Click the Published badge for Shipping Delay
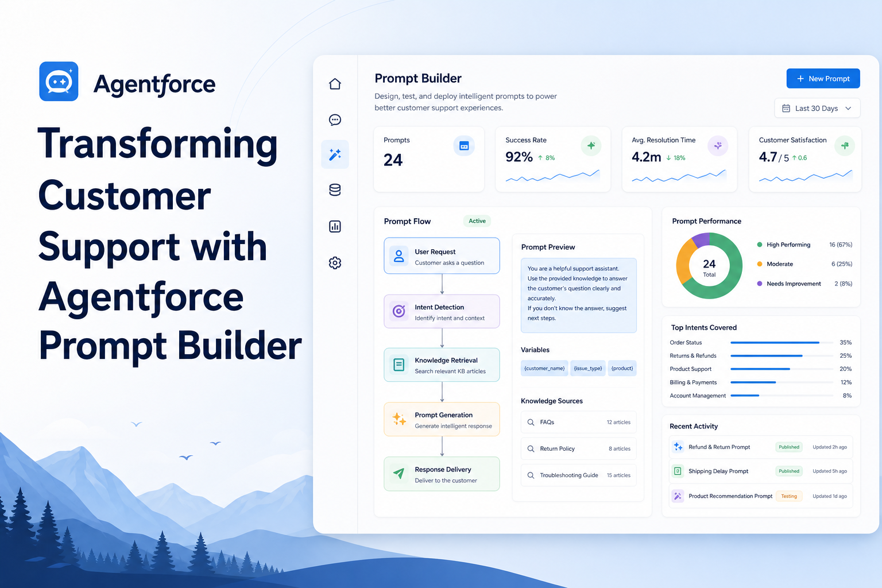The width and height of the screenshot is (882, 588). 789,471
